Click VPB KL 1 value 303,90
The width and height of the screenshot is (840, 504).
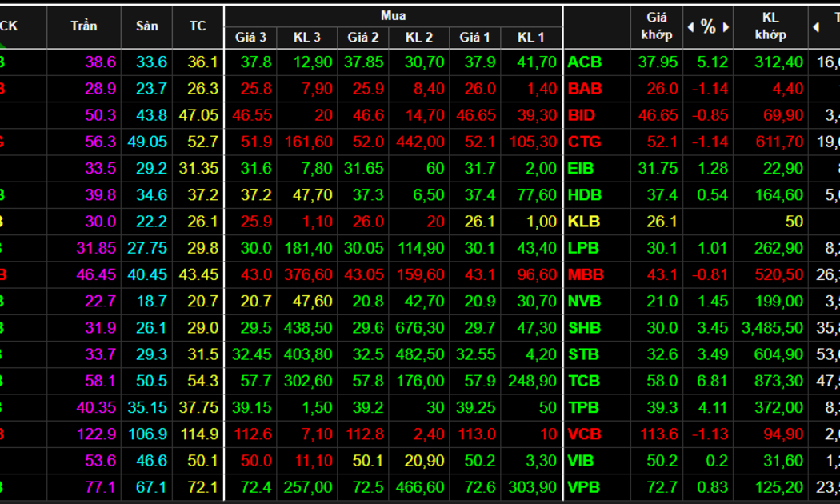coord(532,487)
